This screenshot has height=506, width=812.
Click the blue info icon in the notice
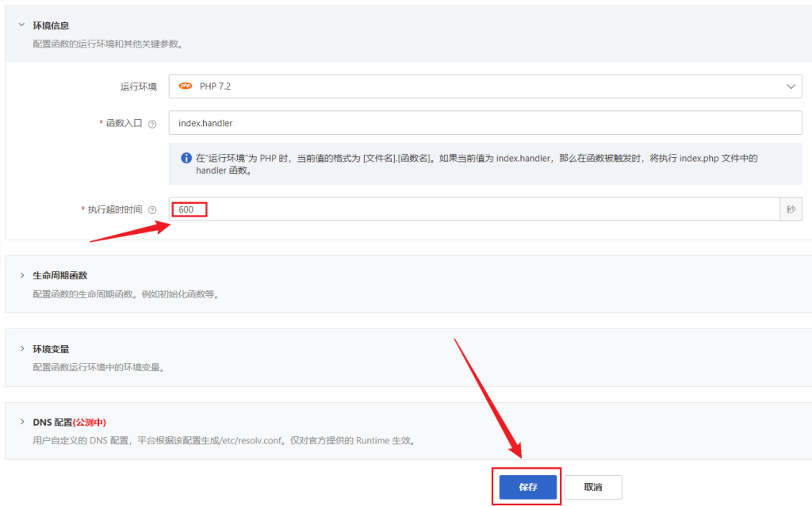coord(186,159)
